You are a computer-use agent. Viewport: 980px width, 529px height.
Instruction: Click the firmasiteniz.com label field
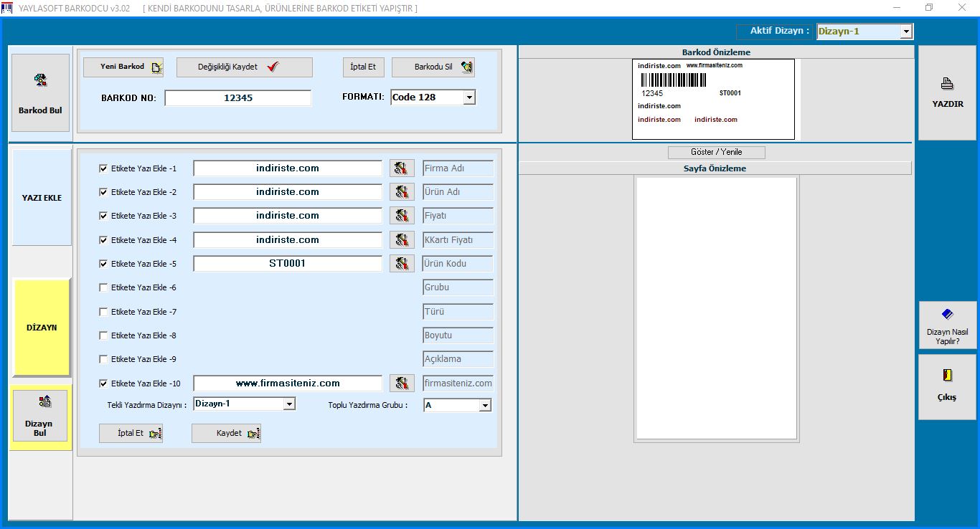[458, 383]
